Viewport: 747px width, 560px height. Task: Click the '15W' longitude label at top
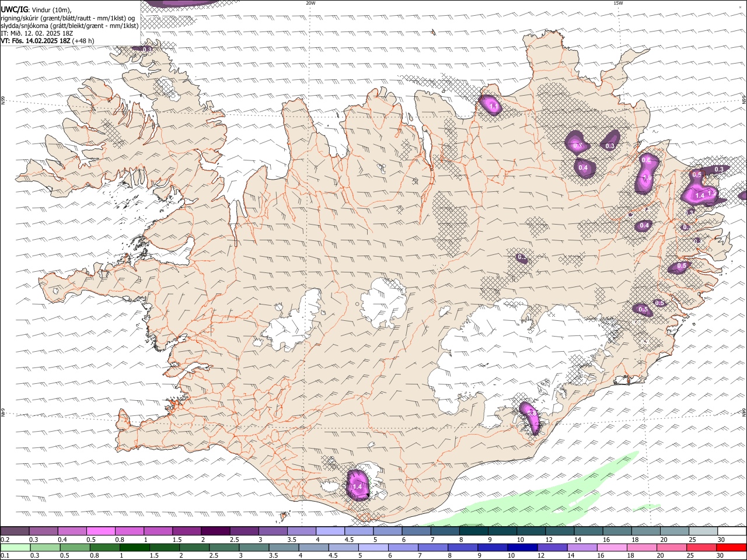coord(618,3)
